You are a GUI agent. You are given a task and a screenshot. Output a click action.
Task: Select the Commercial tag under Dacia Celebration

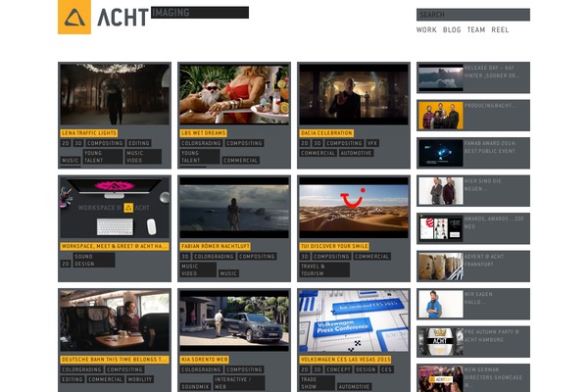[x=318, y=153]
